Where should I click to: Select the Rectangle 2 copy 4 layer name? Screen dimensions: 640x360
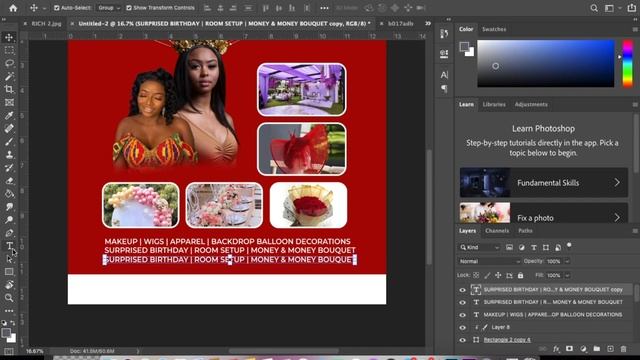[x=507, y=340]
